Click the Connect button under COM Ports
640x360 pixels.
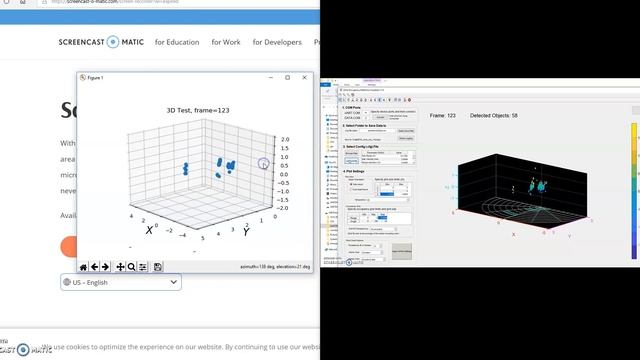pos(380,117)
